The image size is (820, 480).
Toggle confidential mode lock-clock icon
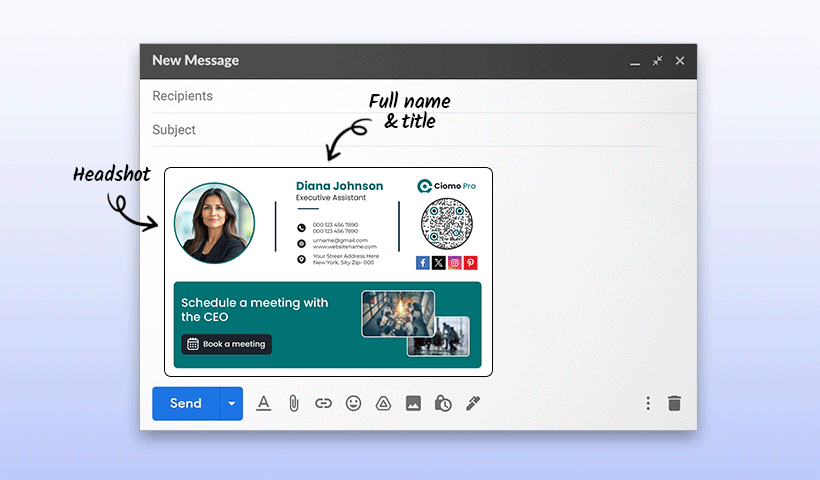point(443,403)
